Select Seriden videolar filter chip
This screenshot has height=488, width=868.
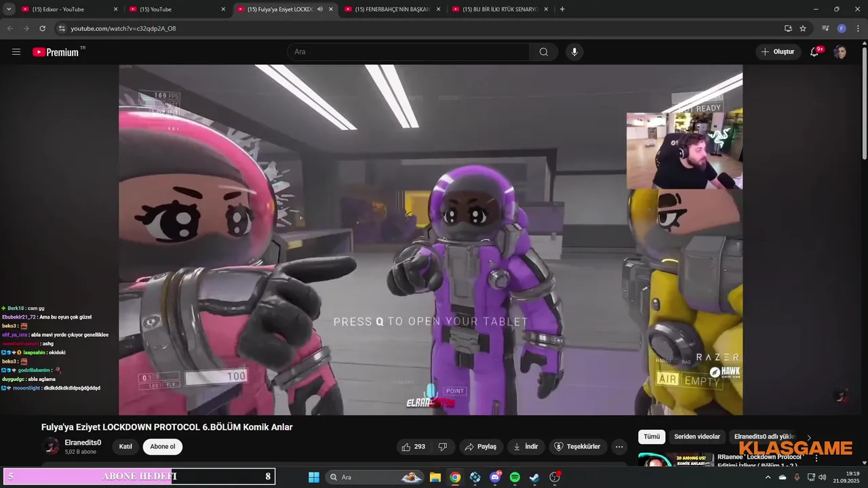pos(697,436)
